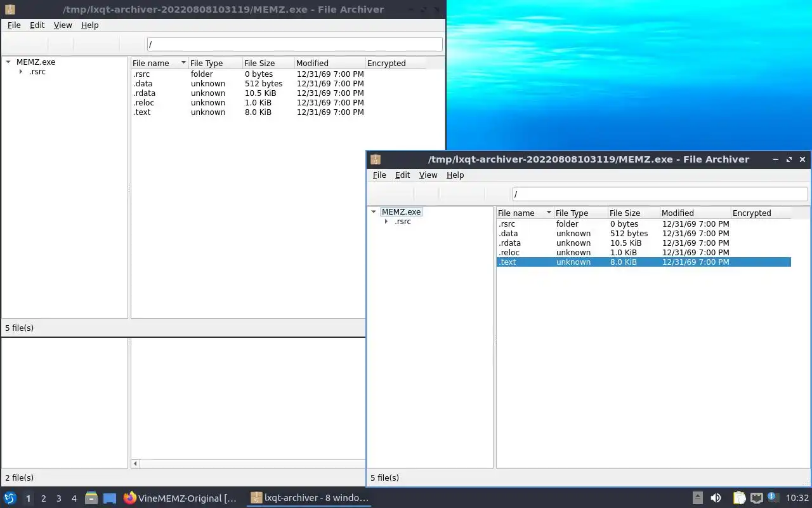
Task: Open File menu in front archiver window
Action: pyautogui.click(x=379, y=175)
